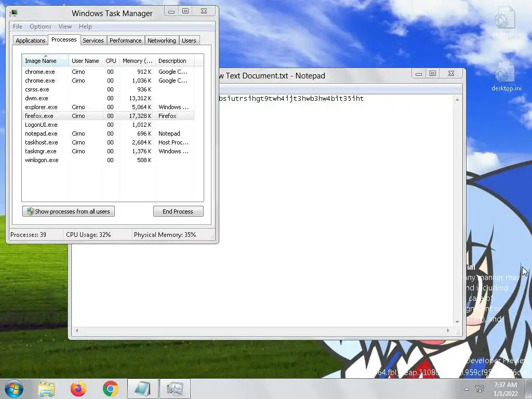Image resolution: width=532 pixels, height=399 pixels.
Task: Open the clock showing 7:37 AM
Action: pos(506,389)
